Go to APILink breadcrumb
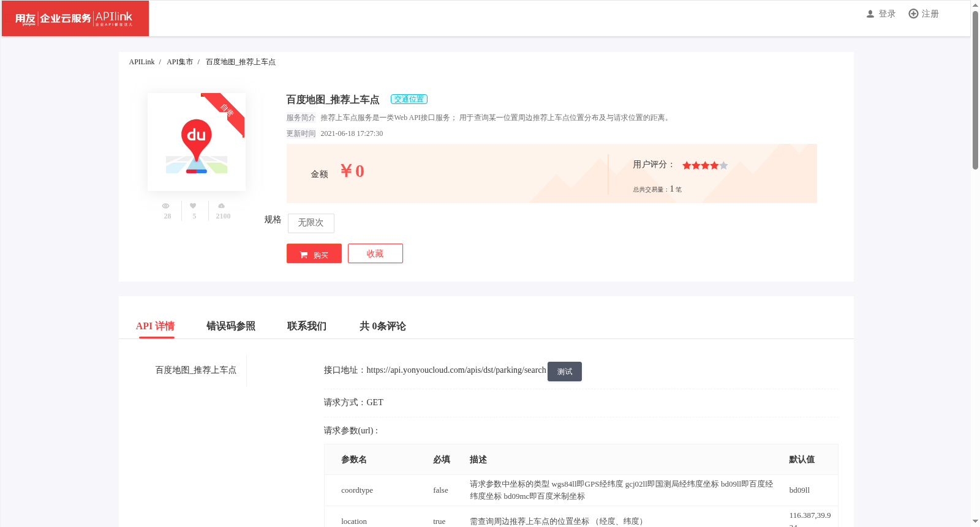 pos(141,62)
